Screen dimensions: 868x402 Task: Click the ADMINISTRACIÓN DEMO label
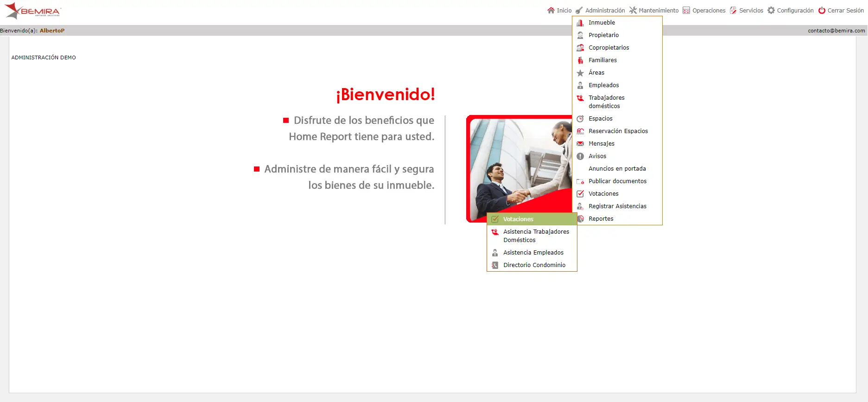point(44,57)
